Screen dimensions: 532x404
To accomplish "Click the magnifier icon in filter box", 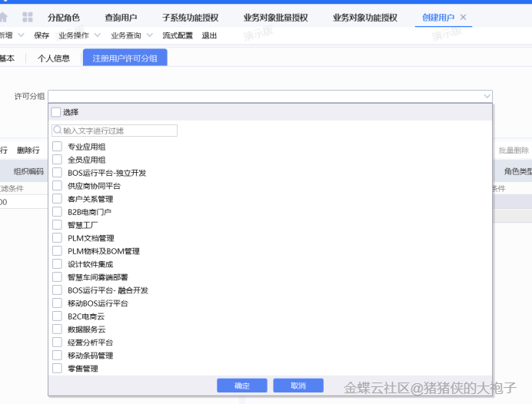I will point(58,131).
